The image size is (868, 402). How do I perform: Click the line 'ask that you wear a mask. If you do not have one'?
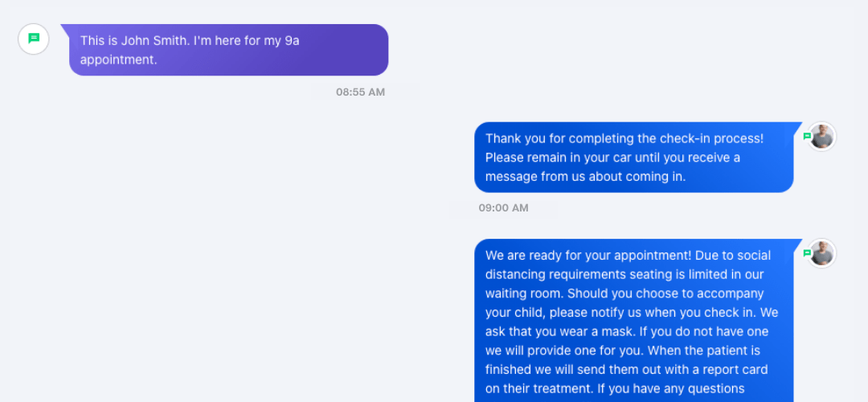(x=627, y=331)
